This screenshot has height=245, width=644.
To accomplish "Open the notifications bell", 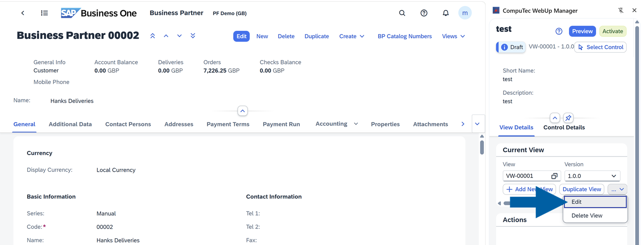I will point(445,13).
